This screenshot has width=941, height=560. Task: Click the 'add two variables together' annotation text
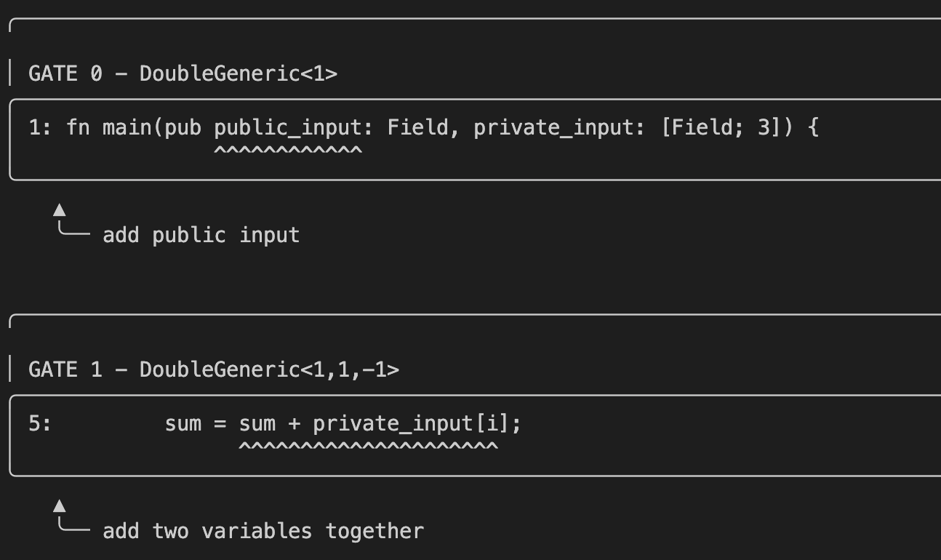[x=263, y=531]
